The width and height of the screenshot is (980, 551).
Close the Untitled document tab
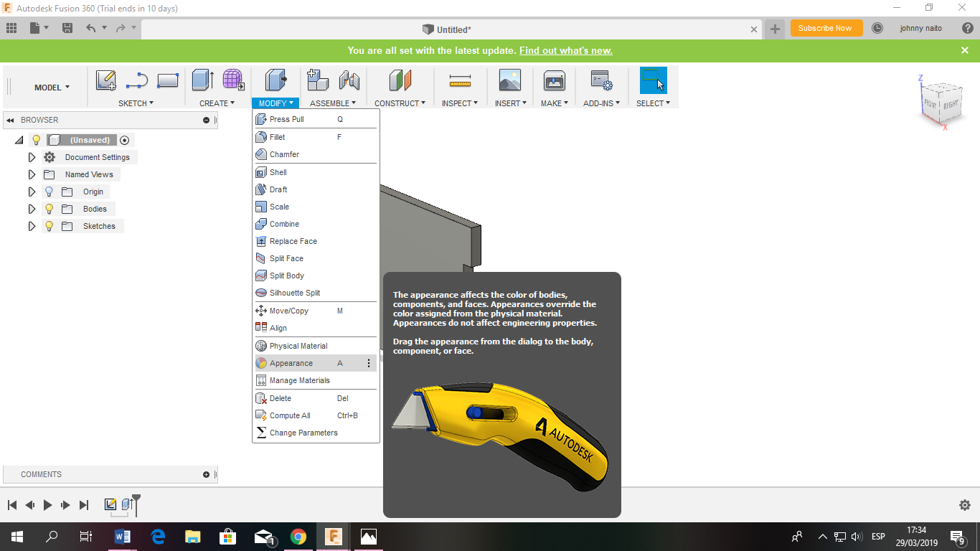754,29
